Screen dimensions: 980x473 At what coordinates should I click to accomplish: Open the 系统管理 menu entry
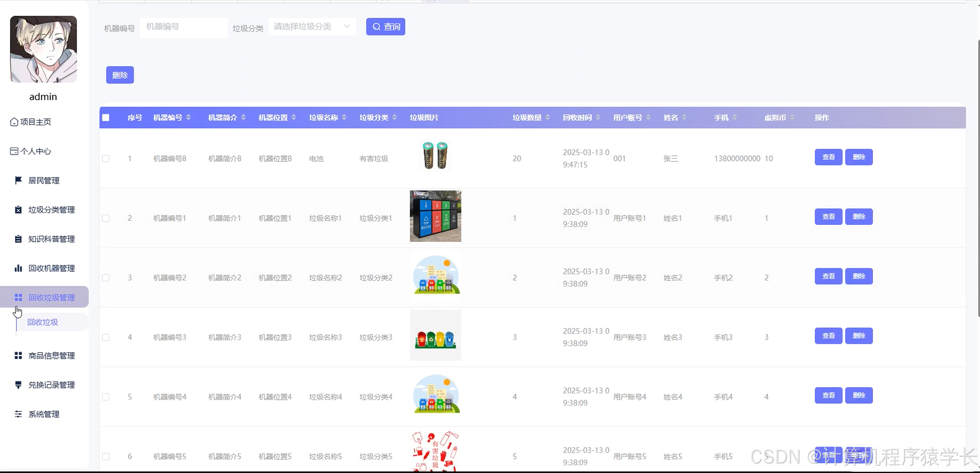[x=44, y=414]
